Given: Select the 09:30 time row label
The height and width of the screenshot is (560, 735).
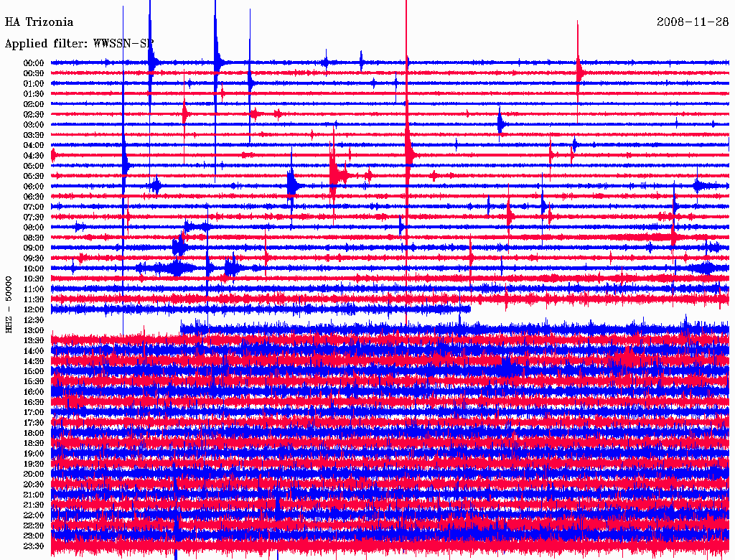Looking at the screenshot, I should click(x=34, y=258).
